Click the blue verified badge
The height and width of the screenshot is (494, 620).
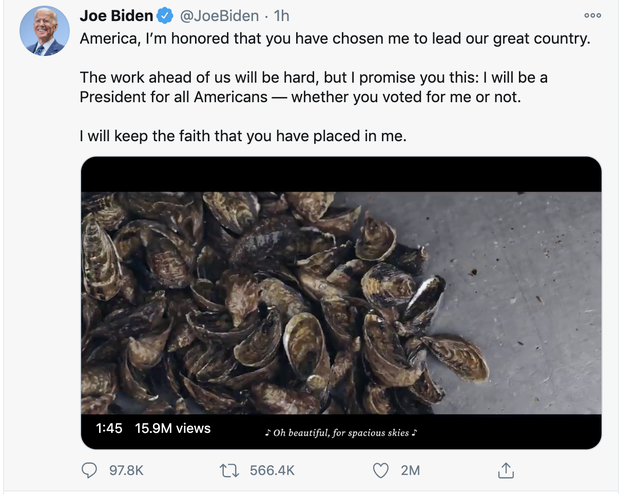coord(165,17)
